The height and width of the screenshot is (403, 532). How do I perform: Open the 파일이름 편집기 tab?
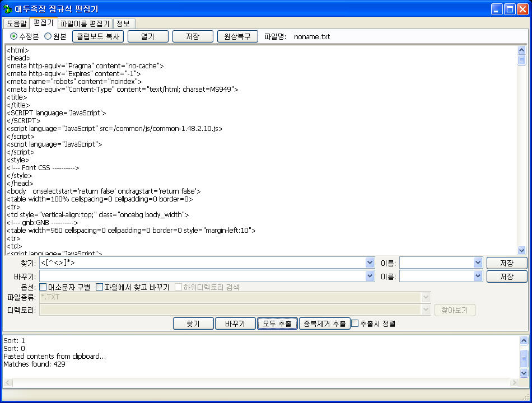85,24
